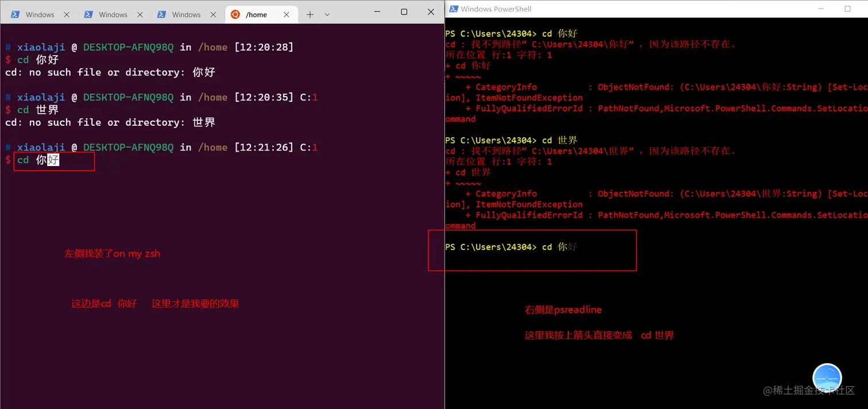Screen dimensions: 868x409
Task: Select the middle Windows PowerShell tab
Action: [113, 14]
